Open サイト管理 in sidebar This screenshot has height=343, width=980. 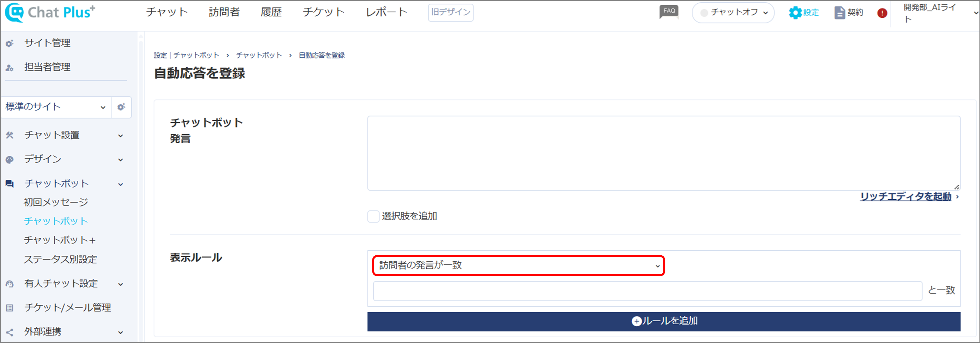point(47,43)
